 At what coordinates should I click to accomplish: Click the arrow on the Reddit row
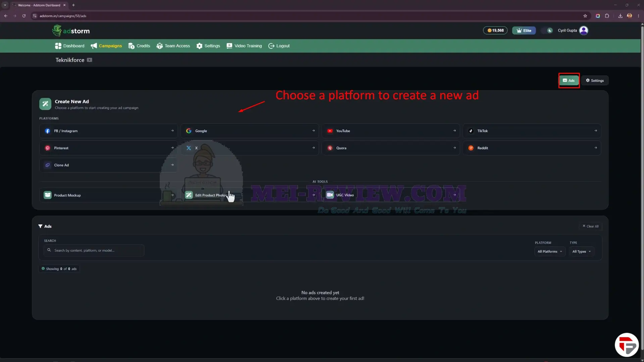[596, 148]
